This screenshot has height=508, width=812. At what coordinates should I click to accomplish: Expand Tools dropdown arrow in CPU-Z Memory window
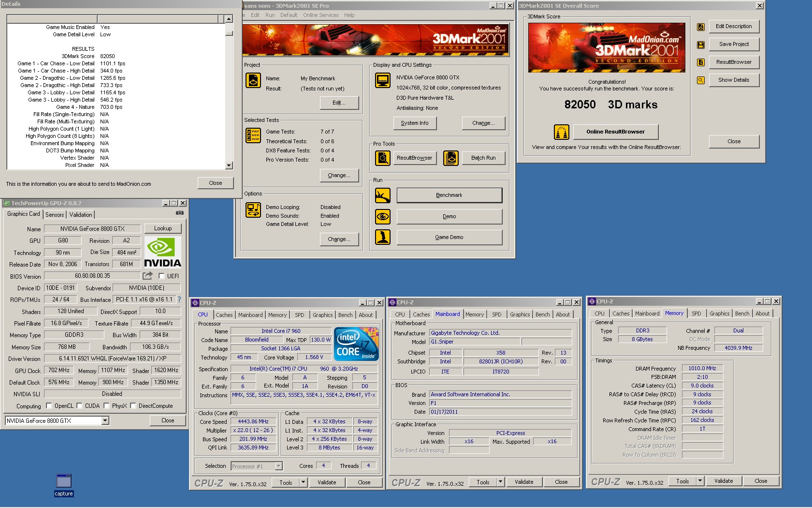pos(700,481)
